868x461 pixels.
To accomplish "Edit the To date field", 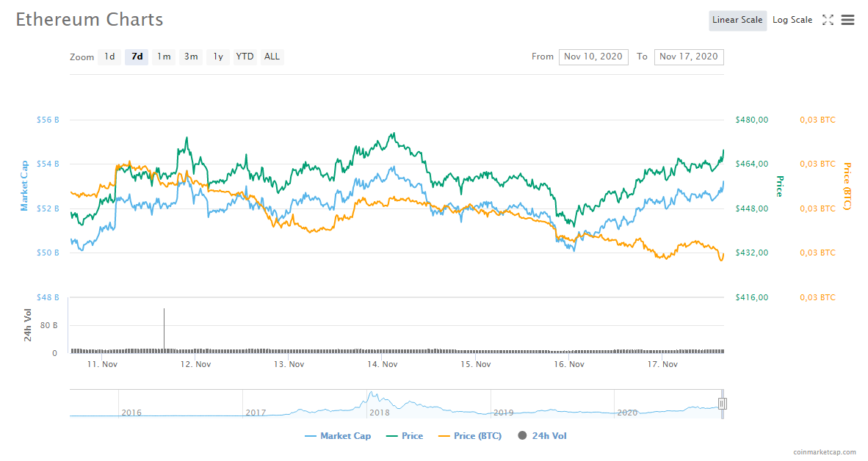I will (689, 57).
